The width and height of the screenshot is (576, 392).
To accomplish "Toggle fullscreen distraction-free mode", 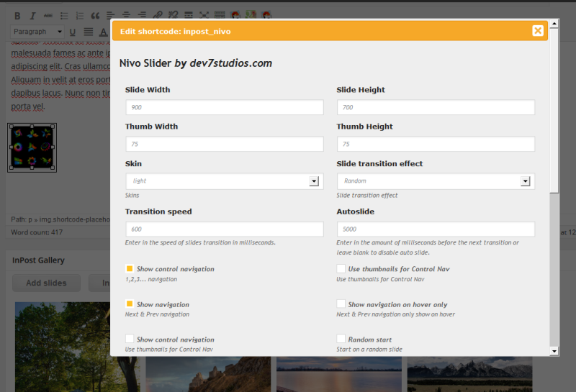I will point(204,15).
